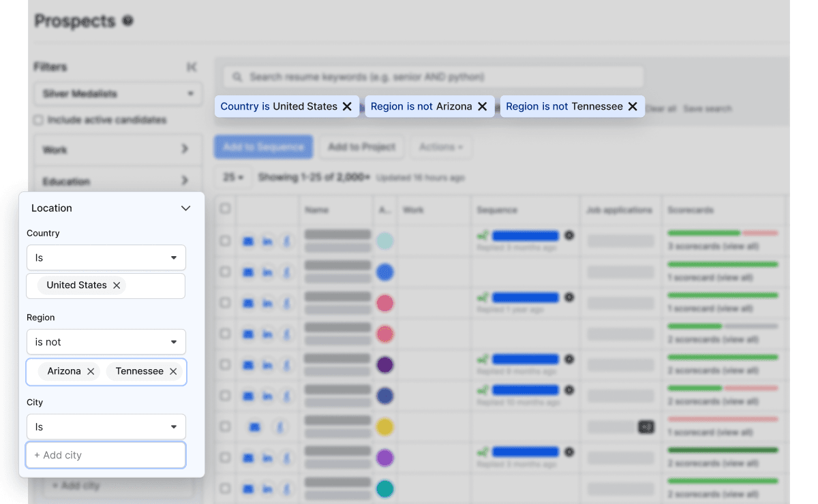
Task: Click the help icon beside Prospects
Action: [127, 21]
